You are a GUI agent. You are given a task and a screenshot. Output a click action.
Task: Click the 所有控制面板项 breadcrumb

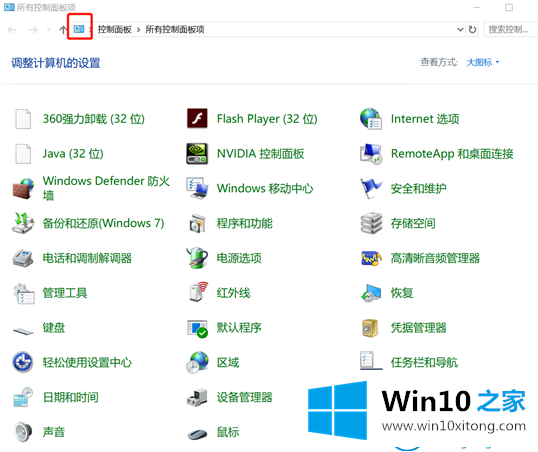(x=175, y=30)
